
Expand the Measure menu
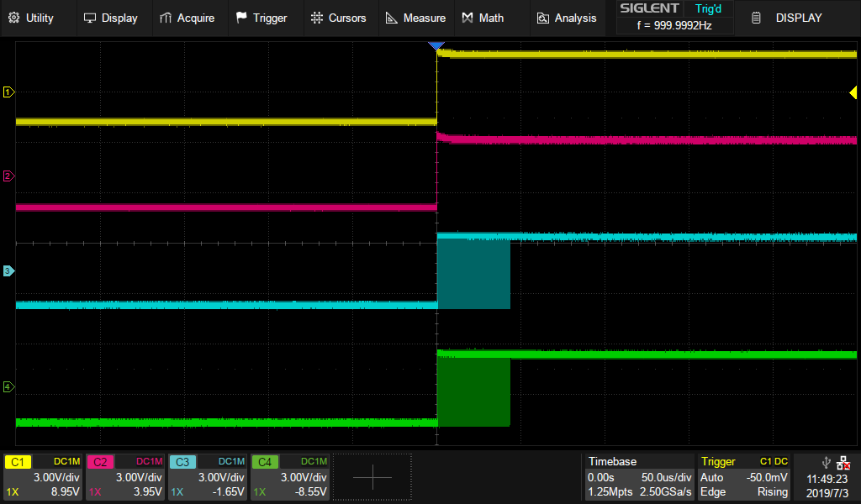click(x=415, y=18)
